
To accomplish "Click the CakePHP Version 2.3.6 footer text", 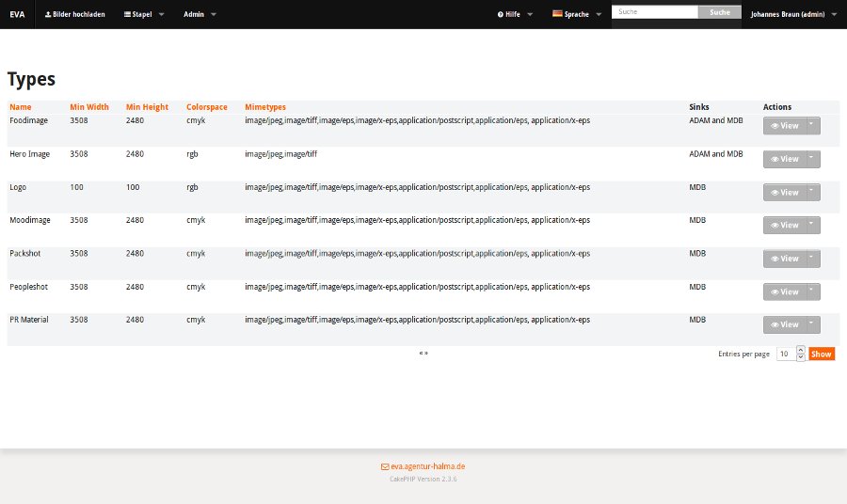I will pos(423,479).
